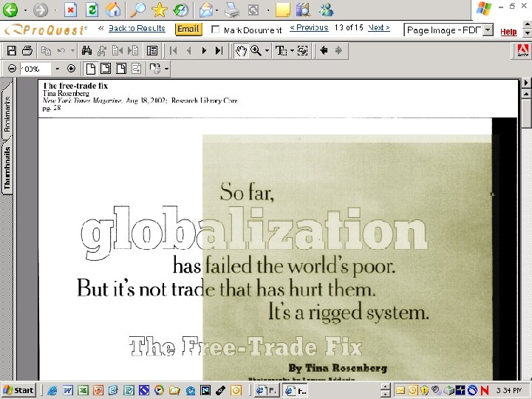
Task: Open the browser History icon
Action: point(181,10)
